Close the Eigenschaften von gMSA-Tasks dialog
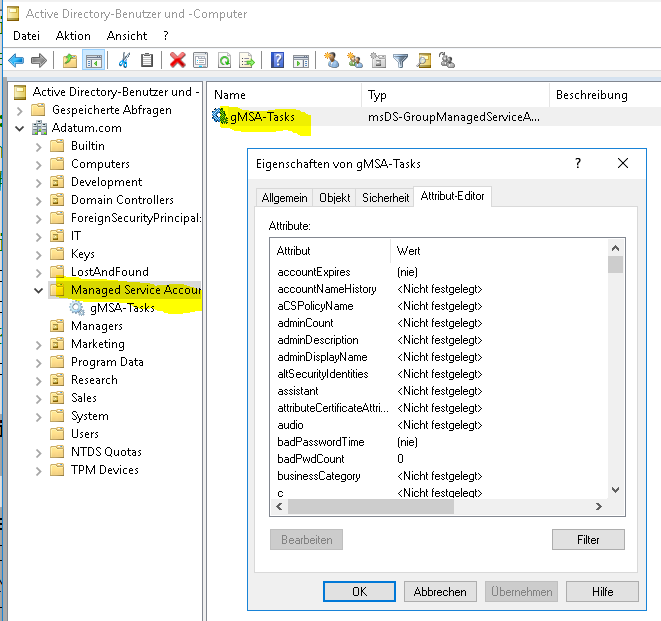 pos(623,163)
